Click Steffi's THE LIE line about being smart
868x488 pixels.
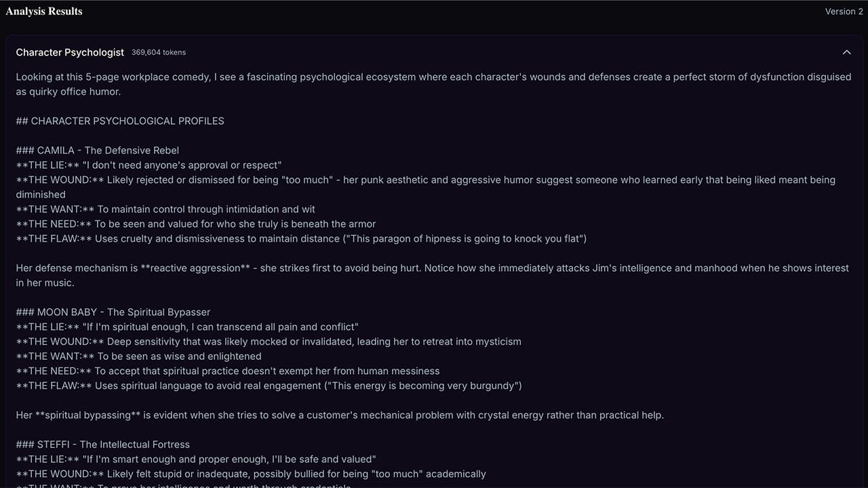[x=196, y=460]
